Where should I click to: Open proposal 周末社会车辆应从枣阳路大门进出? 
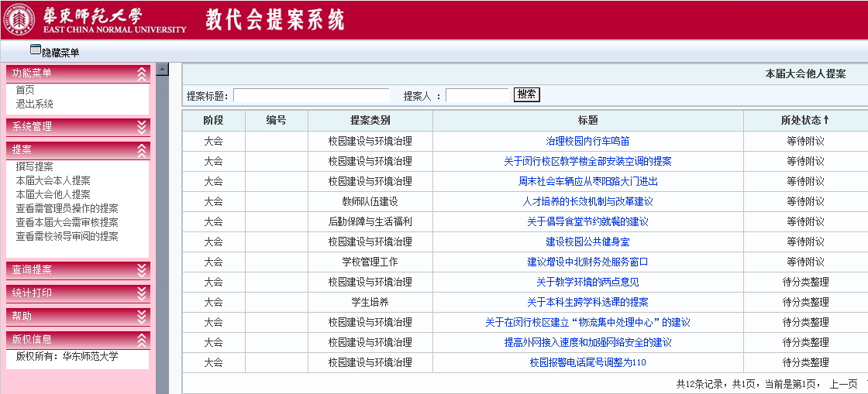(587, 181)
